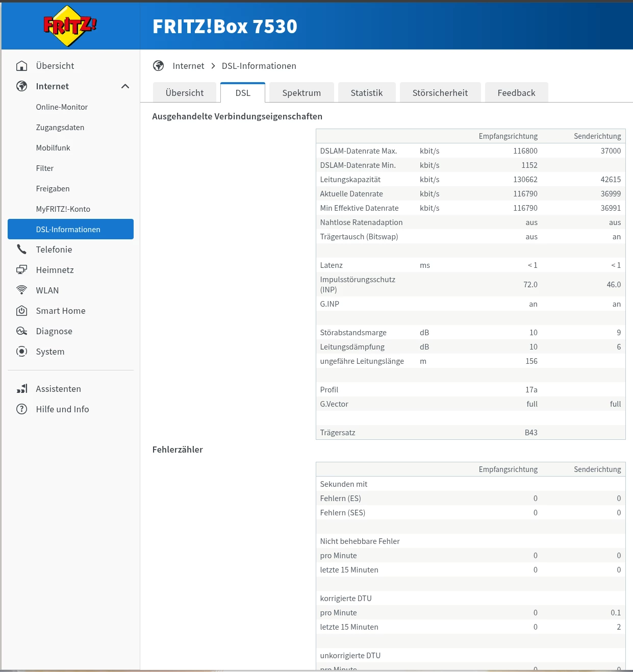Open Zugangsdaten page
The height and width of the screenshot is (672, 633).
[x=60, y=128]
